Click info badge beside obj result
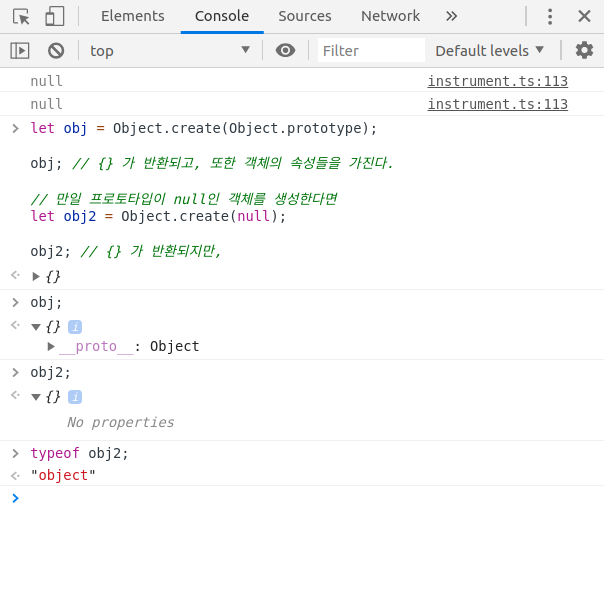 pyautogui.click(x=75, y=327)
